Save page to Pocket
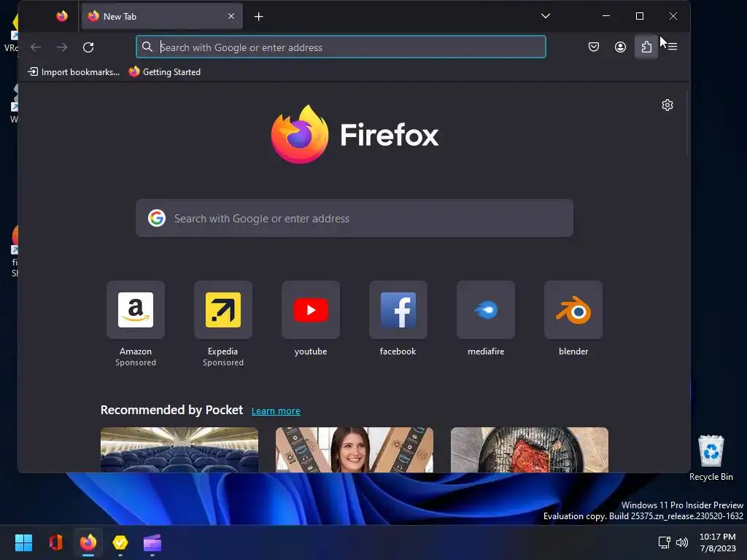 (594, 47)
